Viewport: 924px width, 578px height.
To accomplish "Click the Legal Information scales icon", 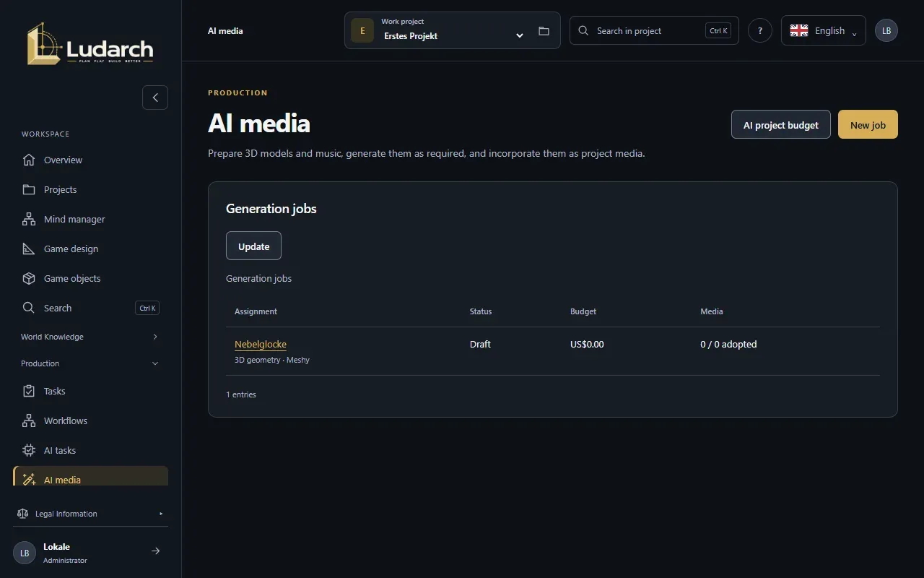I will [x=22, y=514].
